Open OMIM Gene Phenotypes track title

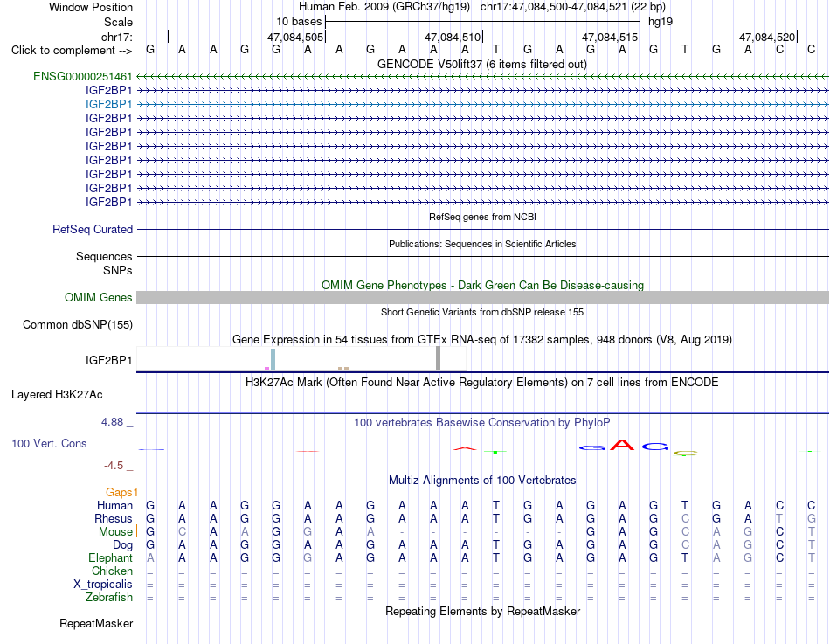tap(482, 285)
